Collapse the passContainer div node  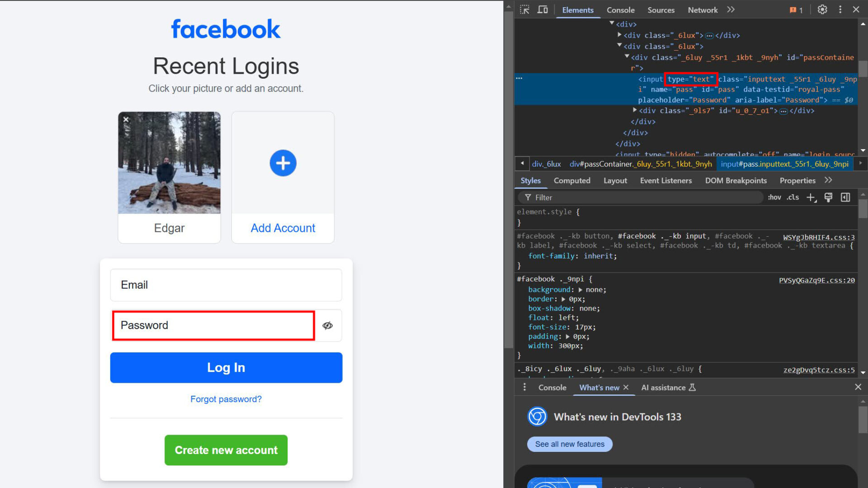pyautogui.click(x=627, y=57)
